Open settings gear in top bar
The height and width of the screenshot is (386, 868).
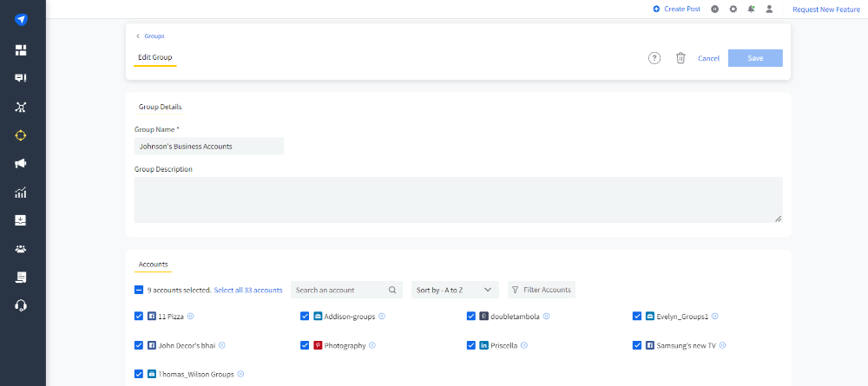pyautogui.click(x=733, y=10)
